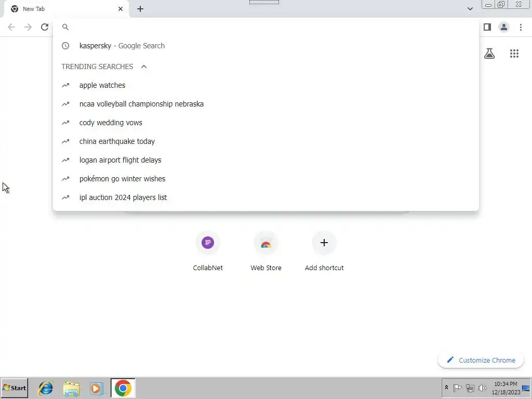This screenshot has width=532, height=399.
Task: Open the Chrome profile avatar menu
Action: tap(504, 27)
